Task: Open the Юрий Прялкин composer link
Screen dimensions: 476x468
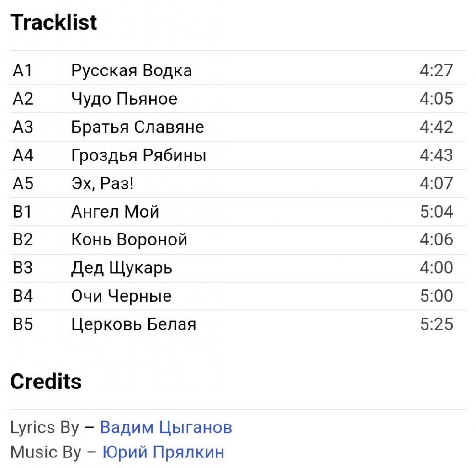Action: [x=164, y=452]
